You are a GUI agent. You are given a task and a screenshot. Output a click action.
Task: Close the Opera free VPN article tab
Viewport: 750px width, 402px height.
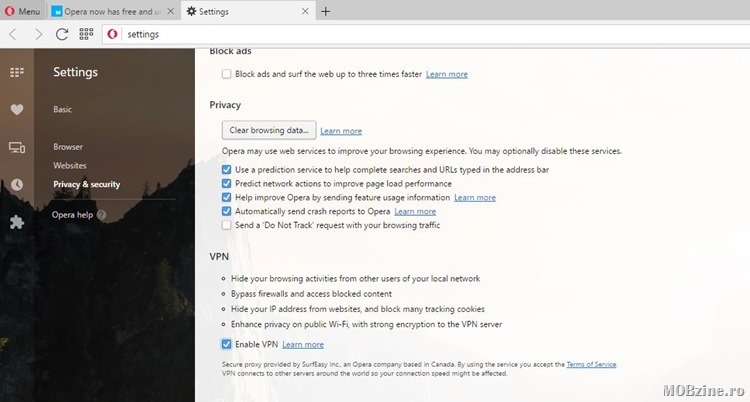pos(170,11)
